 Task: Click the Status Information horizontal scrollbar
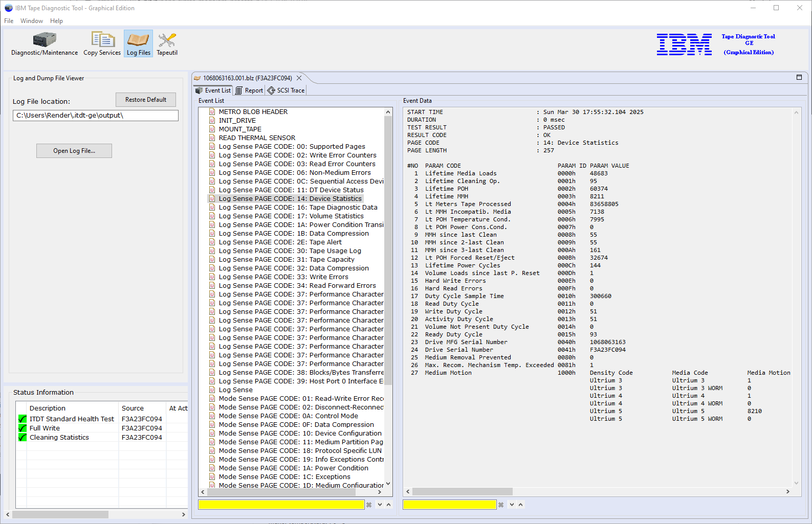point(60,514)
